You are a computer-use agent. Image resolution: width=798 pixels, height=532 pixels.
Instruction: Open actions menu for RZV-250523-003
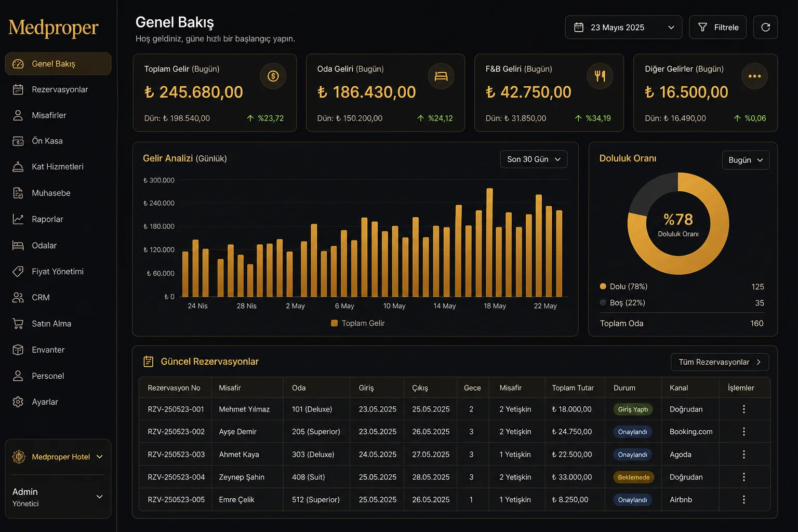coord(744,455)
